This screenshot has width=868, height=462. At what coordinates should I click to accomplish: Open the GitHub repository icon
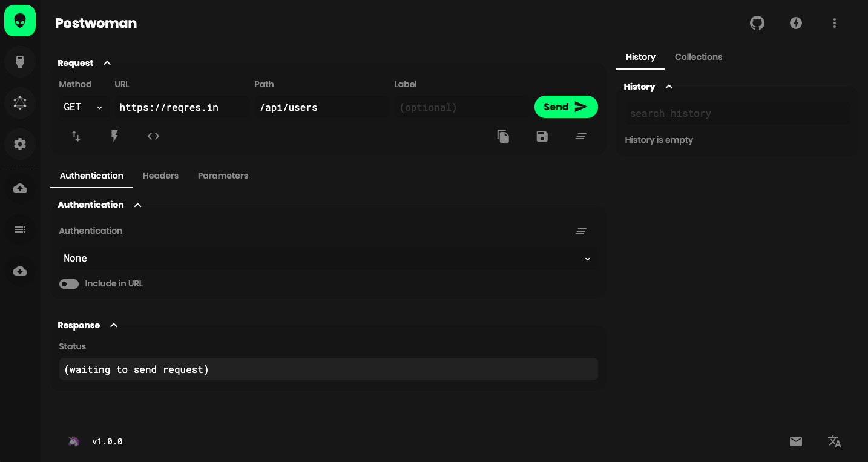coord(757,23)
